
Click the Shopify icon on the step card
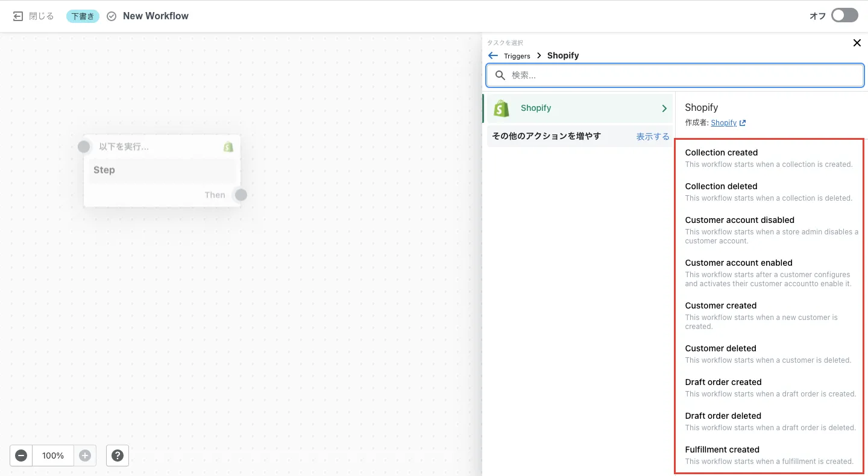pyautogui.click(x=228, y=146)
